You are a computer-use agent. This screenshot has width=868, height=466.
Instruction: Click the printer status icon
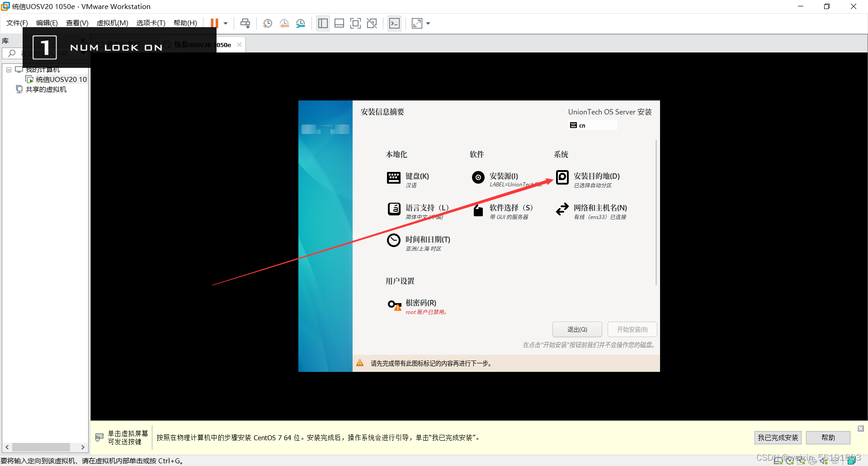(812, 461)
